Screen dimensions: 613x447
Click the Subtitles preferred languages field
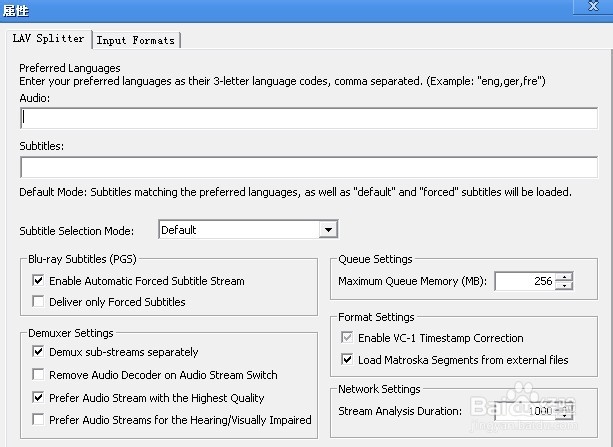[x=309, y=167]
